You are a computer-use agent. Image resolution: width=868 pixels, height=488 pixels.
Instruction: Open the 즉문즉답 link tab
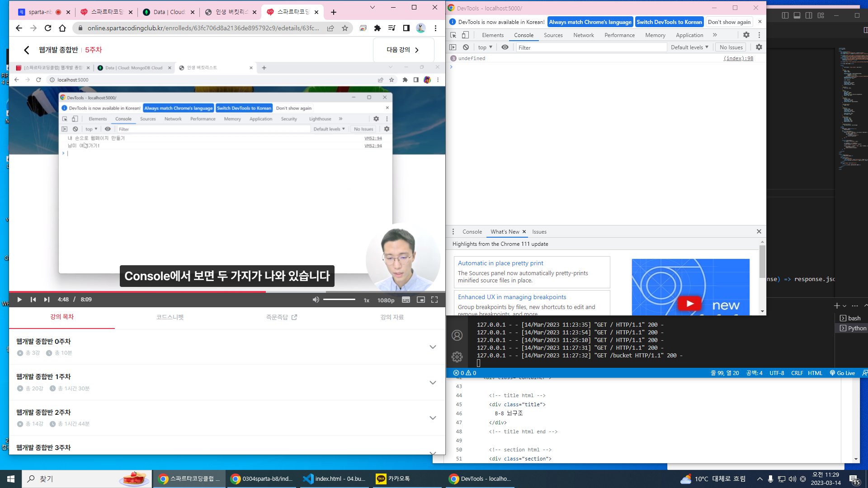tap(281, 317)
